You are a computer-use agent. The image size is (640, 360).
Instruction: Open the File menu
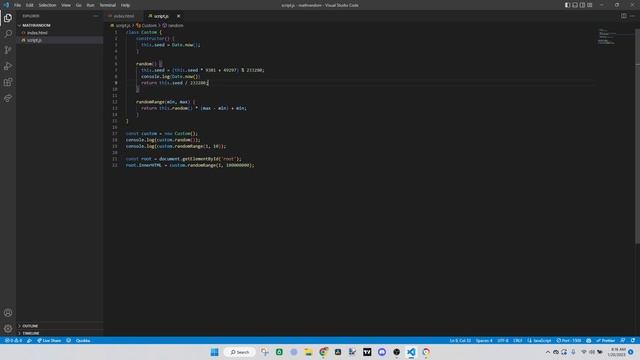[x=17, y=5]
